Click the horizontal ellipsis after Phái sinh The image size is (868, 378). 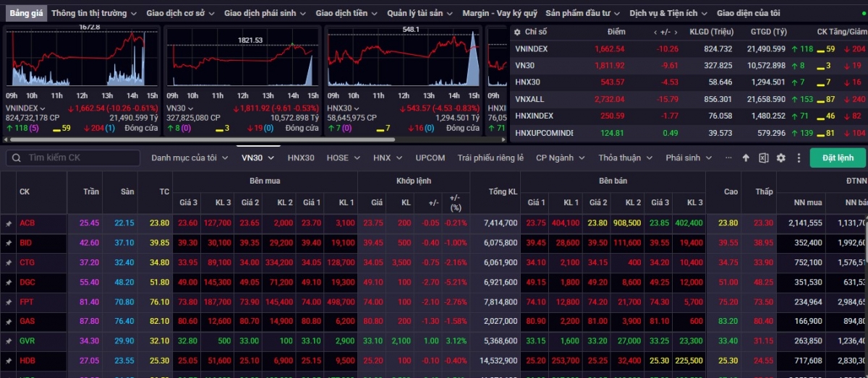click(728, 158)
